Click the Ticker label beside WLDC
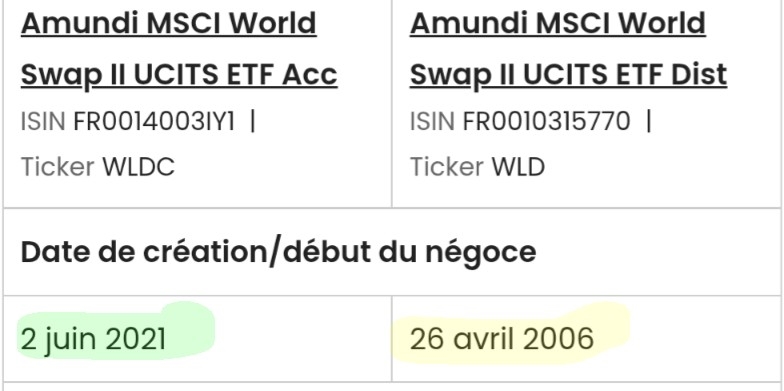This screenshot has height=391, width=784. click(x=58, y=167)
